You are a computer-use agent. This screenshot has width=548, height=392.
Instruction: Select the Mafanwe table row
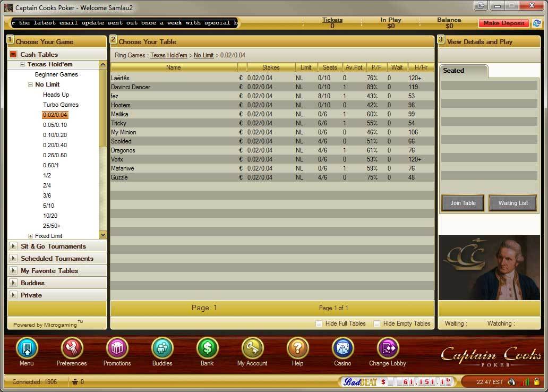tap(272, 168)
